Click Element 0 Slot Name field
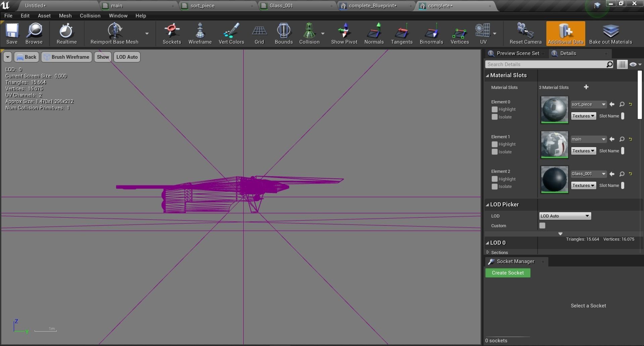644x346 pixels. [x=623, y=116]
